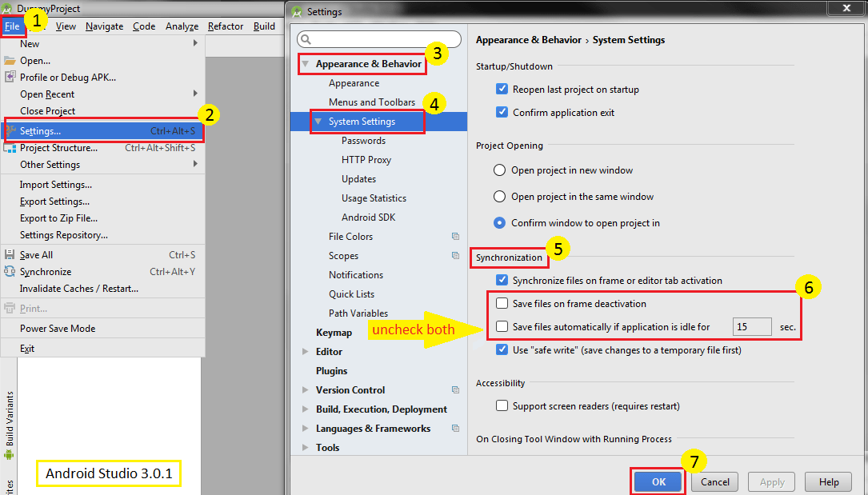868x495 pixels.
Task: Select HTTP Proxy in settings tree
Action: click(366, 160)
